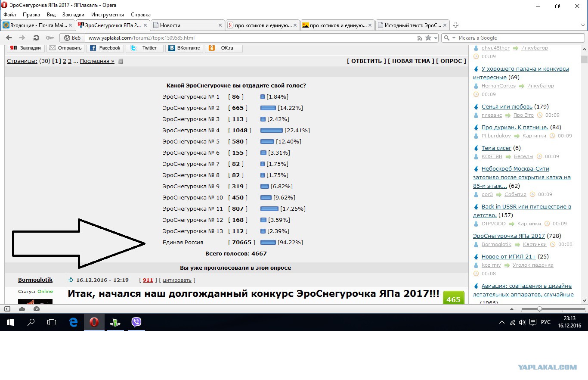This screenshot has width=588, height=380.
Task: Open Task View on the taskbar
Action: (x=52, y=322)
